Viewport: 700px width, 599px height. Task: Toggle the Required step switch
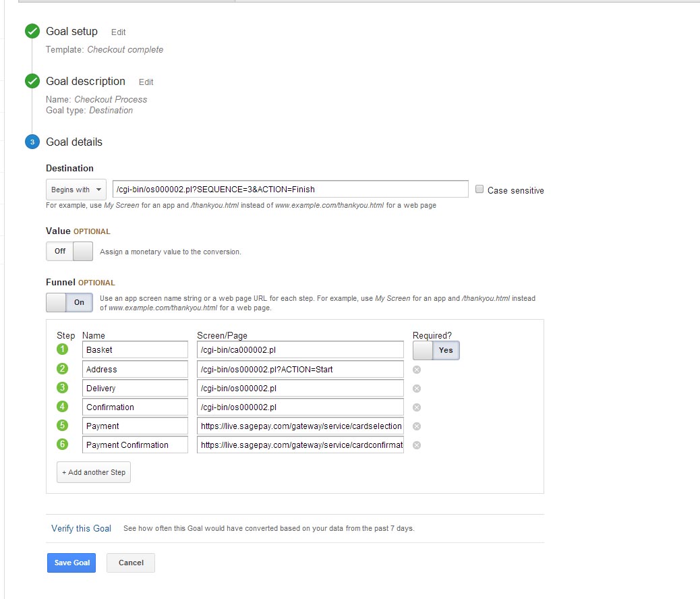(x=436, y=350)
